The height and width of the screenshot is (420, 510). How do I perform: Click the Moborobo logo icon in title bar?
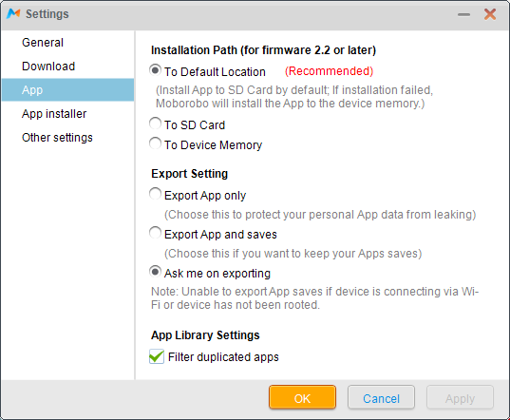[x=13, y=13]
